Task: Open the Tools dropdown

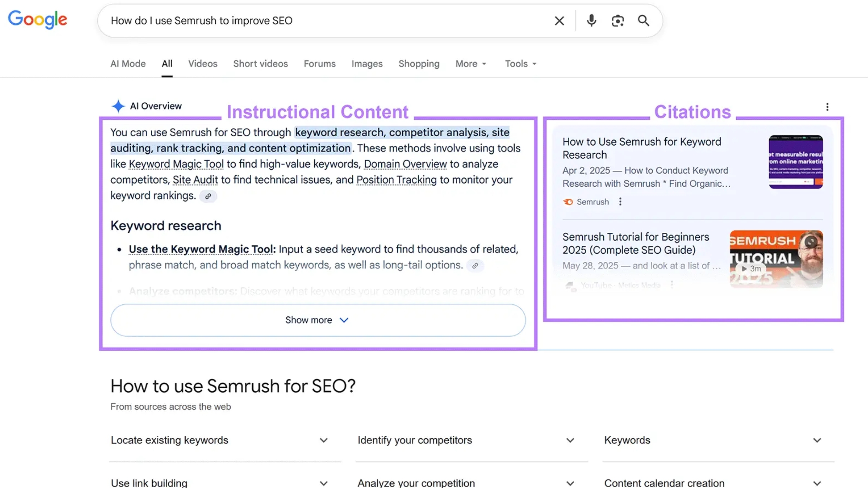Action: [x=520, y=64]
